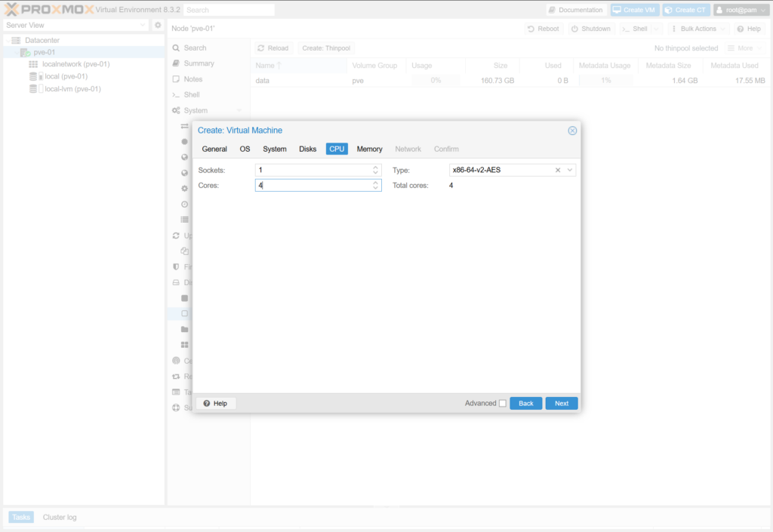Increase the Cores value with stepper
Viewport: 773px width, 532px height.
[376, 183]
